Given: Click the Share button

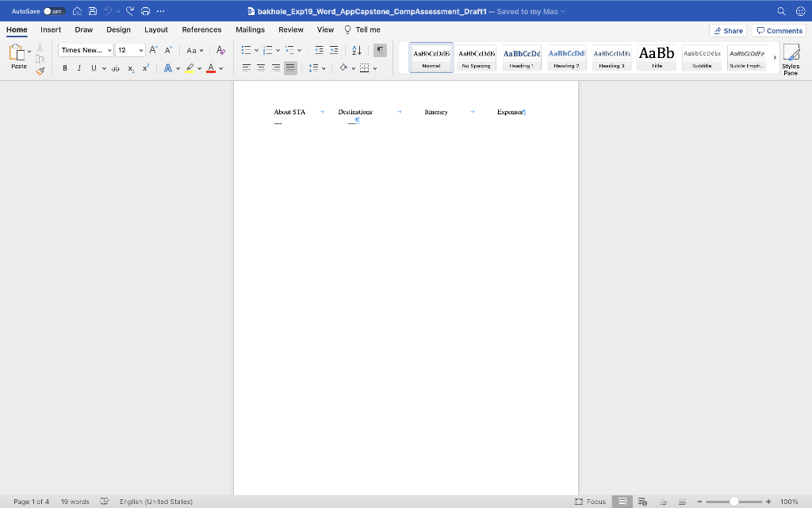Looking at the screenshot, I should [x=728, y=30].
